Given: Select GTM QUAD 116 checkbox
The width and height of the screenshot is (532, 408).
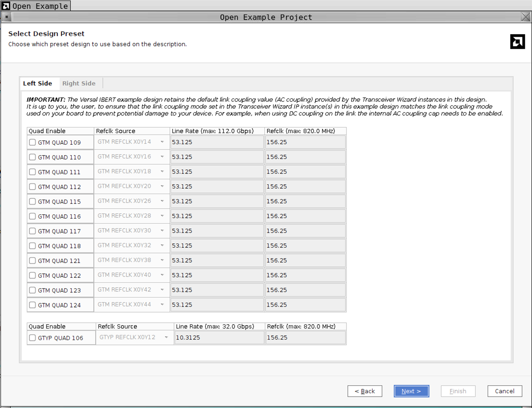Looking at the screenshot, I should (32, 216).
